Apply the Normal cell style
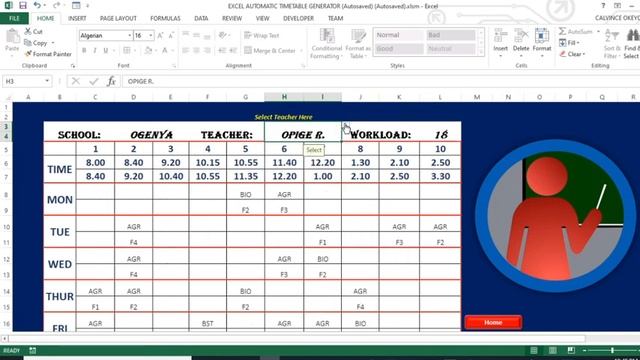This screenshot has width=640, height=360. tap(399, 35)
